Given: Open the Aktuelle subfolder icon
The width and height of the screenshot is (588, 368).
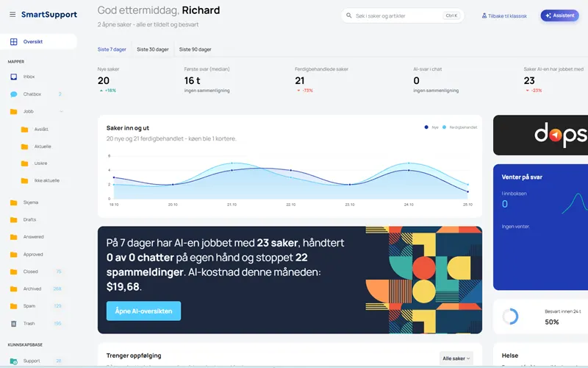Looking at the screenshot, I should click(x=24, y=146).
